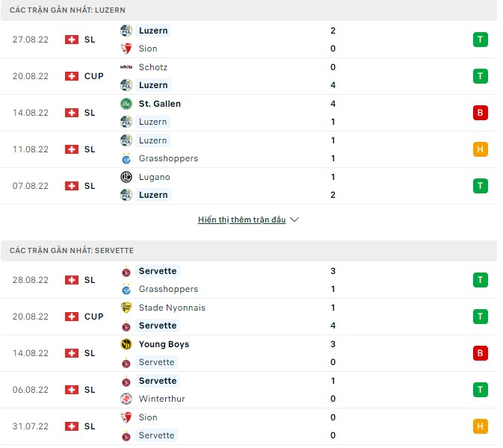Viewport: 503px width, 448px height.
Task: Open the 'Các trận gần nhất: Servette' header
Action: 72,251
